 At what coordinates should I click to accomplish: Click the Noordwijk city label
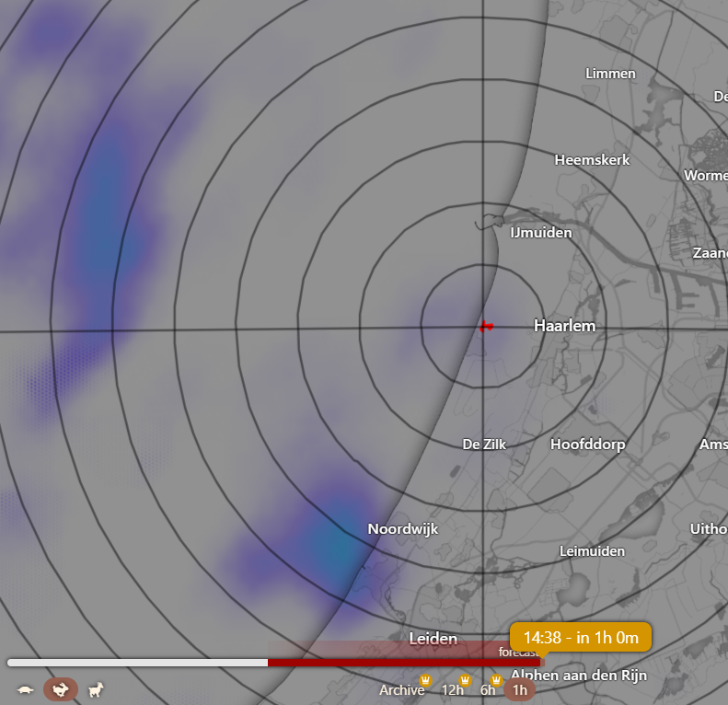[x=403, y=529]
